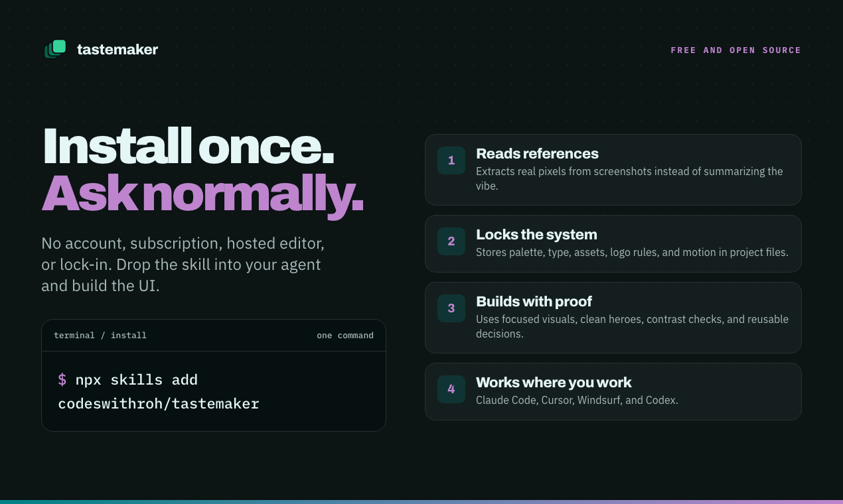Viewport: 843px width, 504px height.
Task: Click the gradient bar at page bottom
Action: coord(421,502)
